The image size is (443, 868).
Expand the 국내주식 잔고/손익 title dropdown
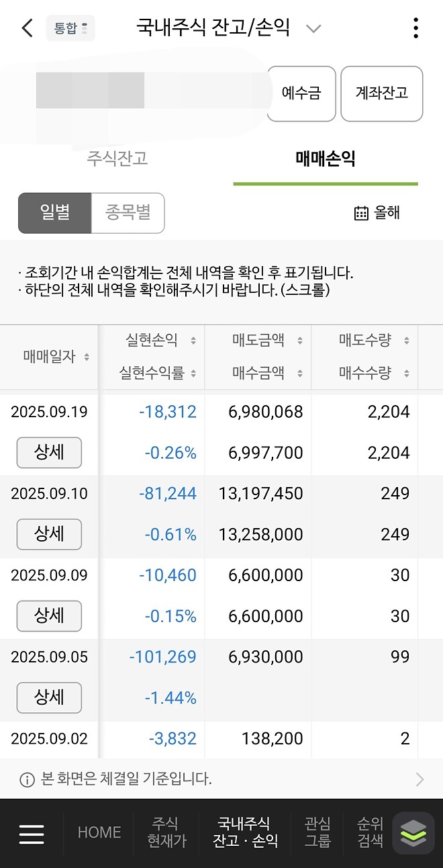pos(313,28)
